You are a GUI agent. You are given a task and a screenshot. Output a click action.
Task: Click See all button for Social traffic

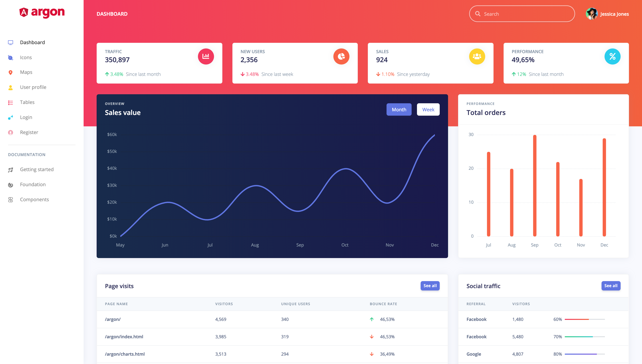pos(610,286)
